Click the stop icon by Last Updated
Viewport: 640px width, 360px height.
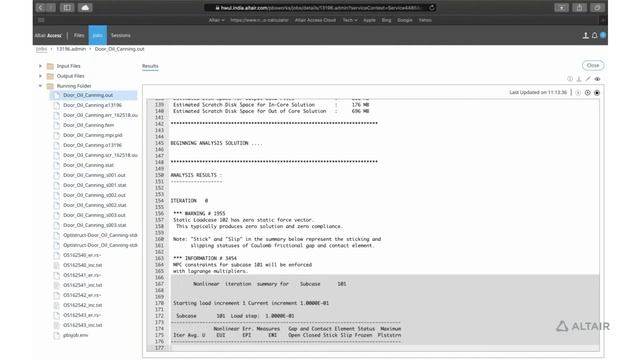[597, 93]
